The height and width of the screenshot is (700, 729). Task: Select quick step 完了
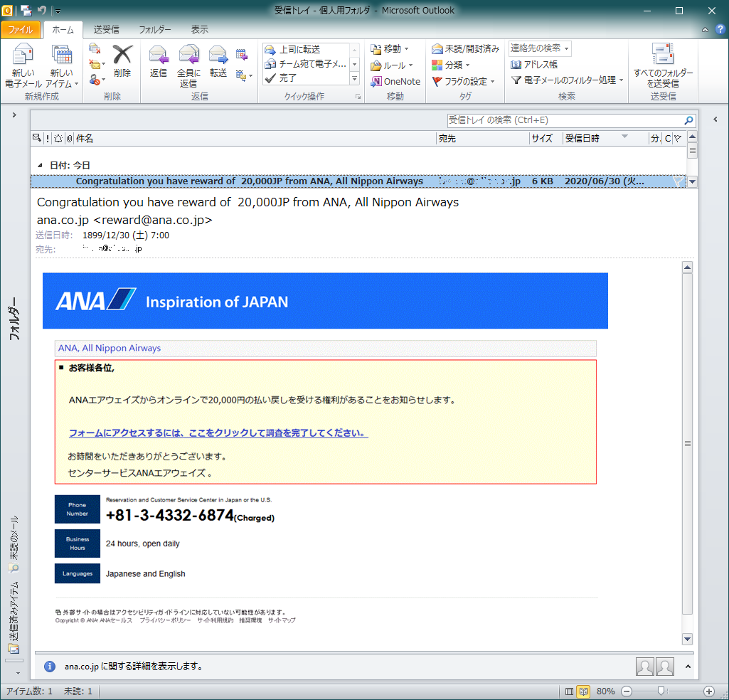click(x=305, y=78)
